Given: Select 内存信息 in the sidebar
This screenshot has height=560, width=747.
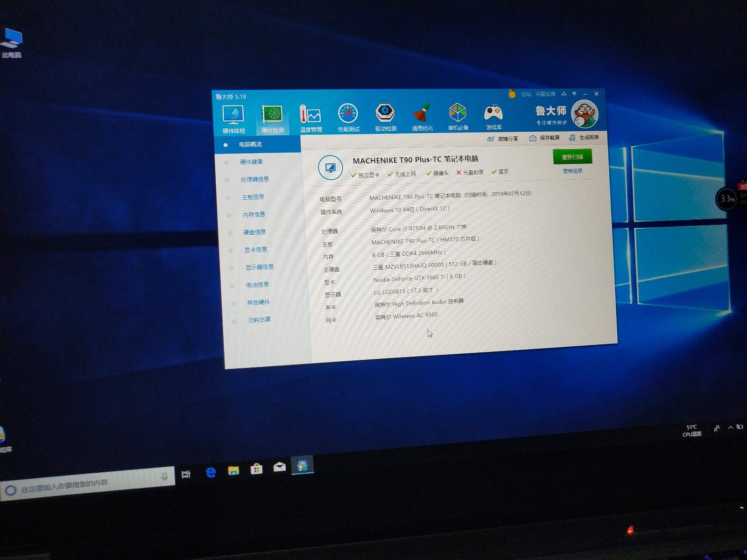Looking at the screenshot, I should [x=254, y=215].
